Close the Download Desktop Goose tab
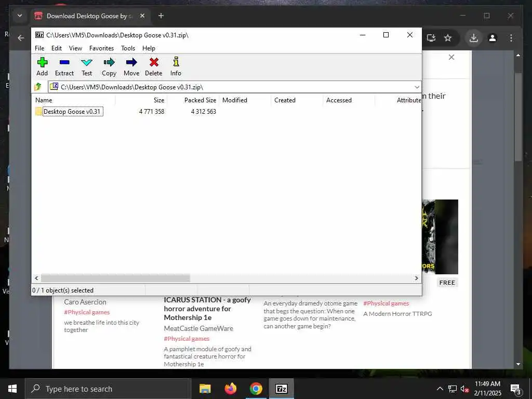The width and height of the screenshot is (532, 399). (142, 16)
